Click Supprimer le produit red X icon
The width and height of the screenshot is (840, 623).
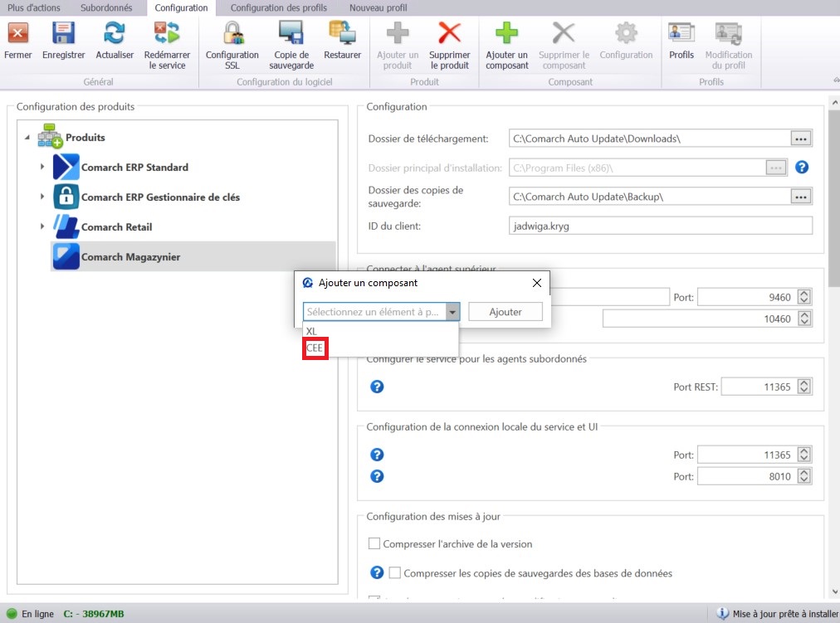click(x=449, y=33)
